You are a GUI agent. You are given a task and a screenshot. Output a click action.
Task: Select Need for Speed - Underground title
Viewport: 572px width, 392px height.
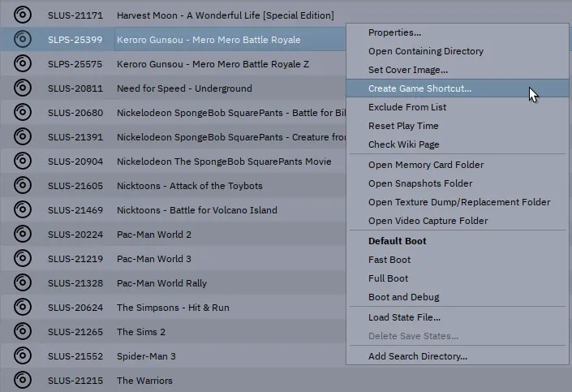tap(184, 88)
